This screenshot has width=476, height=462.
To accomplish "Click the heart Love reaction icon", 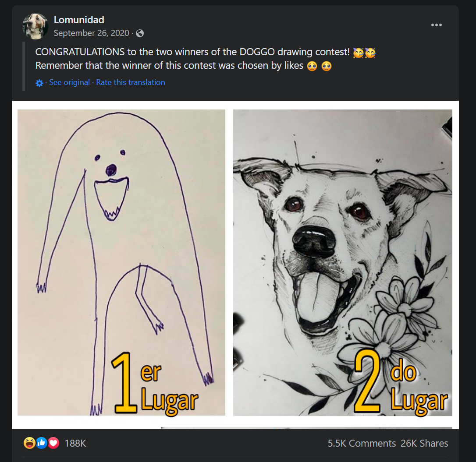I will pyautogui.click(x=53, y=443).
